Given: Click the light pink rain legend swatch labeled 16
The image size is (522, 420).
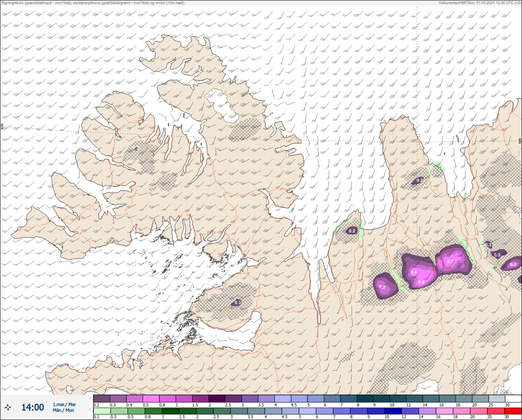Looking at the screenshot, I should point(445,411).
